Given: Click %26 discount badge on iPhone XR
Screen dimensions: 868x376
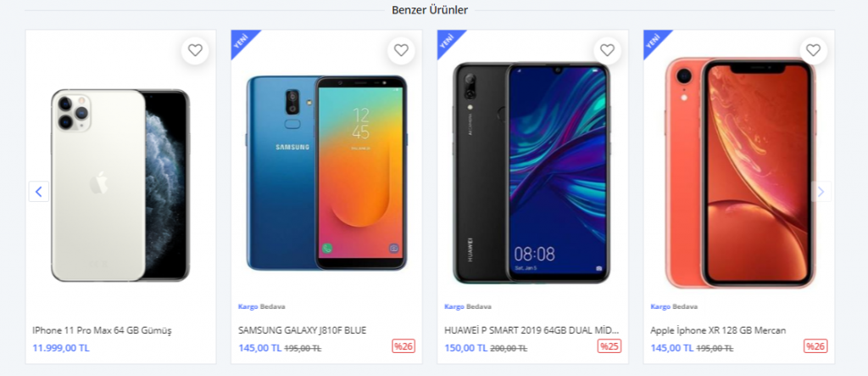Looking at the screenshot, I should pos(815,346).
